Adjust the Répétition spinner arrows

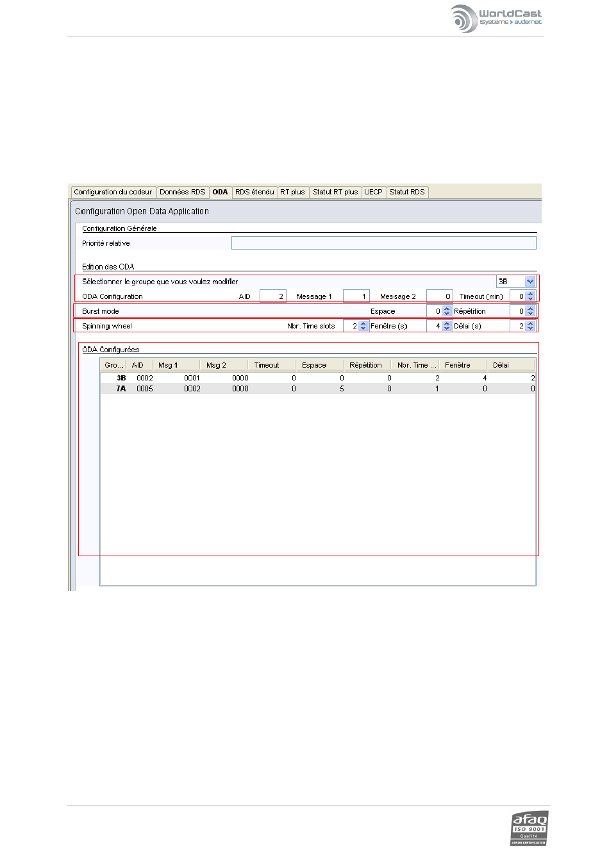530,311
